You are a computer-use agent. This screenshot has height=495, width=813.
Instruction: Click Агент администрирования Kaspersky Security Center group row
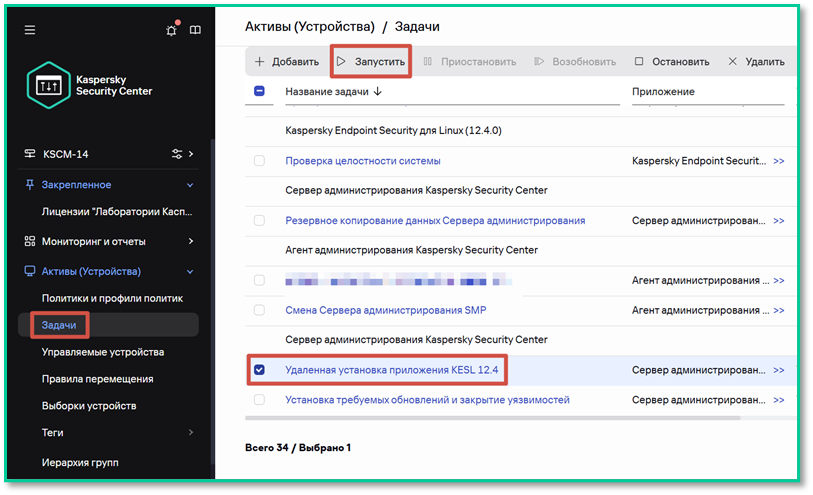point(411,250)
